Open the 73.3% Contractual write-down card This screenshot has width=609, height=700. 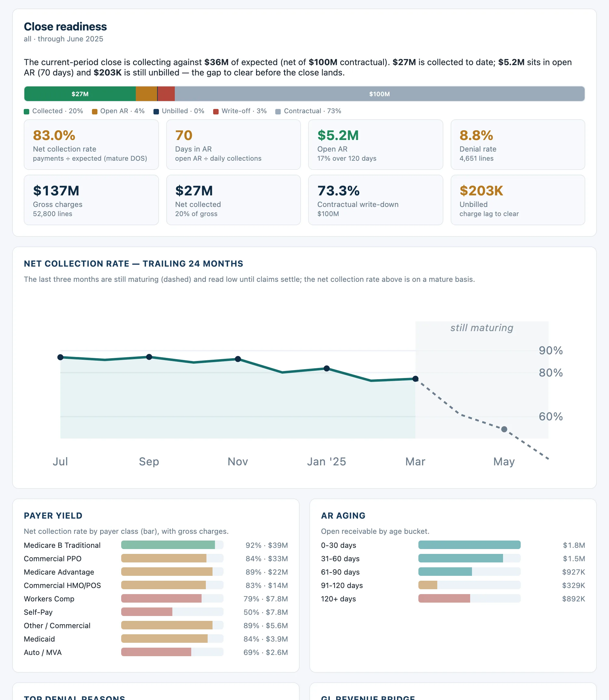(375, 200)
